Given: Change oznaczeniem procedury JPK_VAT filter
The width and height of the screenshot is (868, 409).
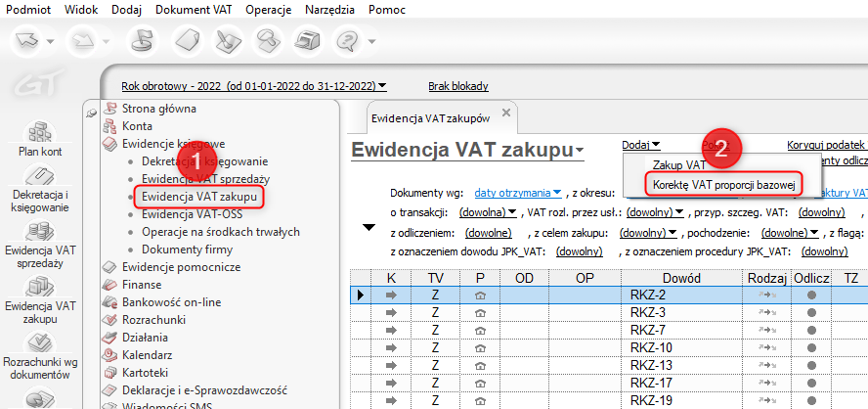Looking at the screenshot, I should 825,251.
